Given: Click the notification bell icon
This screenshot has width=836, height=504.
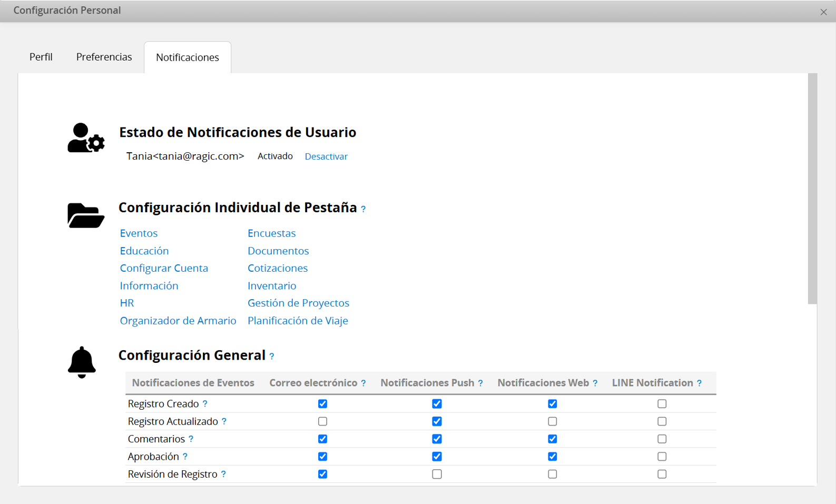Looking at the screenshot, I should pos(82,362).
